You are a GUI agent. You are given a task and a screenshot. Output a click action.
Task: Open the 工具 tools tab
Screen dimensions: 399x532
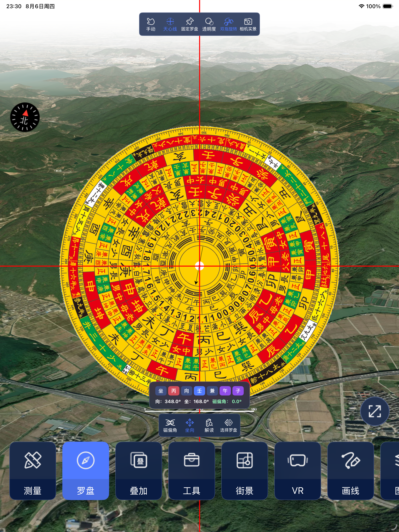(192, 471)
